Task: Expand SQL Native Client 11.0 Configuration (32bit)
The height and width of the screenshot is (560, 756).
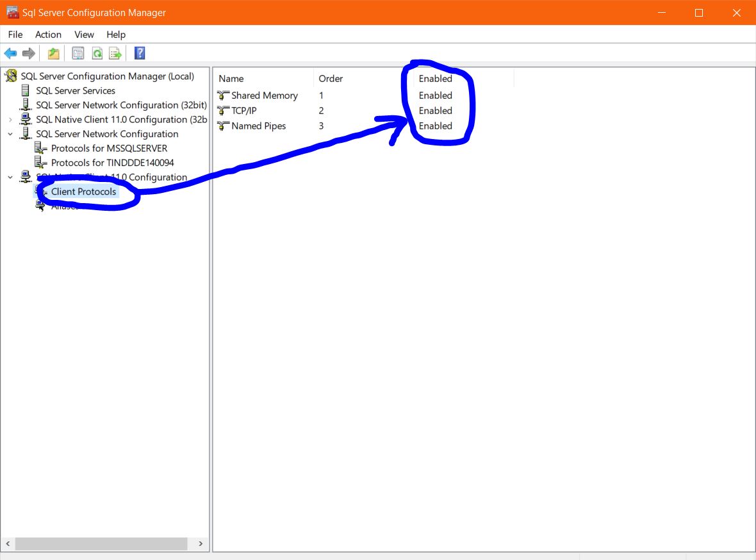Action: tap(10, 120)
